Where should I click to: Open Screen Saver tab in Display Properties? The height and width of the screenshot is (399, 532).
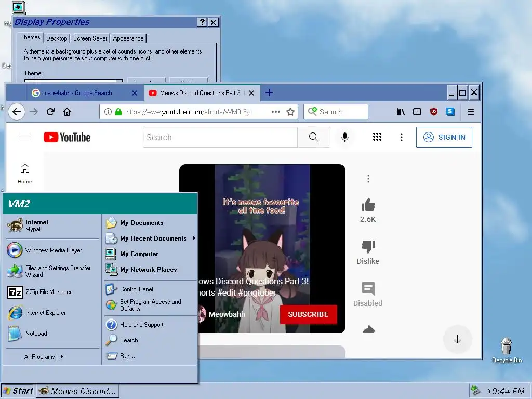tap(90, 38)
